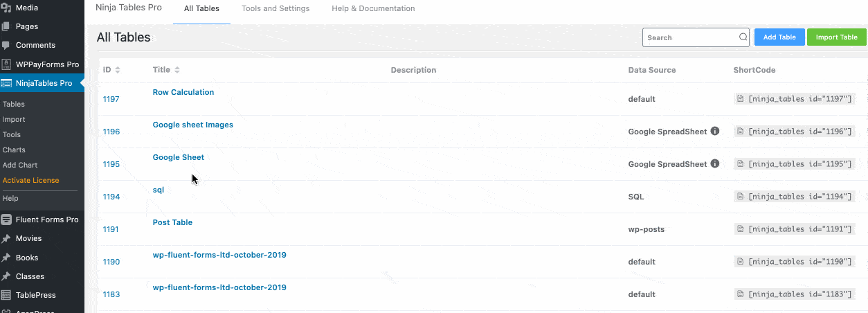The height and width of the screenshot is (313, 868).
Task: Click info icon beside table 1196 data source
Action: click(715, 131)
